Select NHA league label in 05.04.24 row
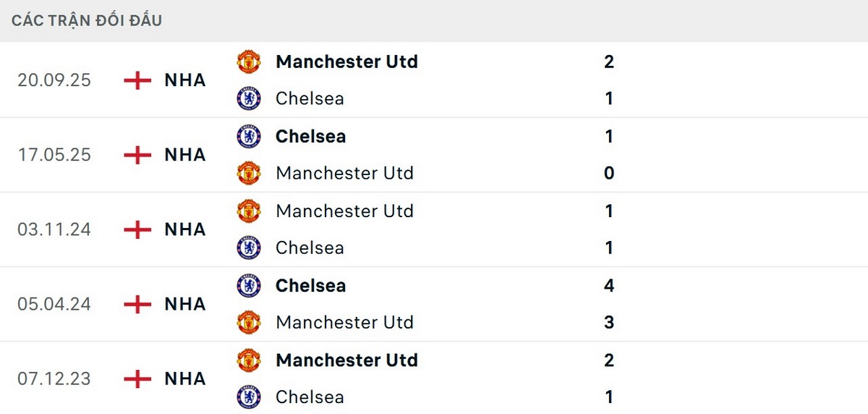This screenshot has height=414, width=868. (185, 304)
